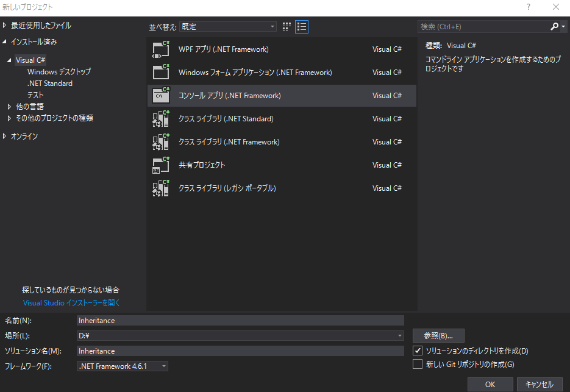Switch to small icons grid view

(287, 27)
